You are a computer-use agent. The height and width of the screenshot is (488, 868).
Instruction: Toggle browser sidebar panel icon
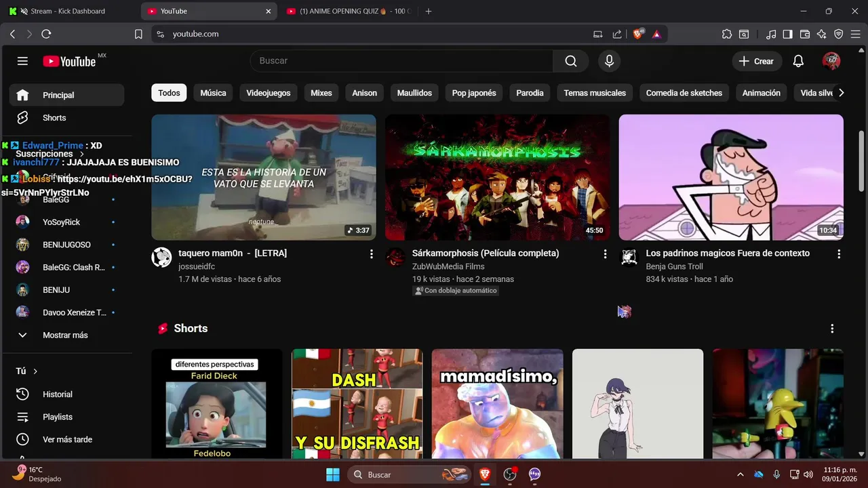(787, 34)
